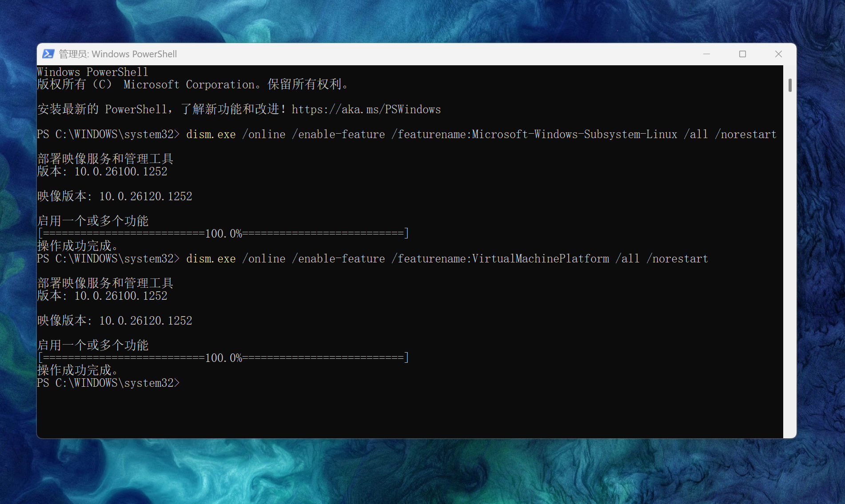Click the second '部署映像服务和管理工具' line
This screenshot has width=845, height=504.
click(105, 283)
